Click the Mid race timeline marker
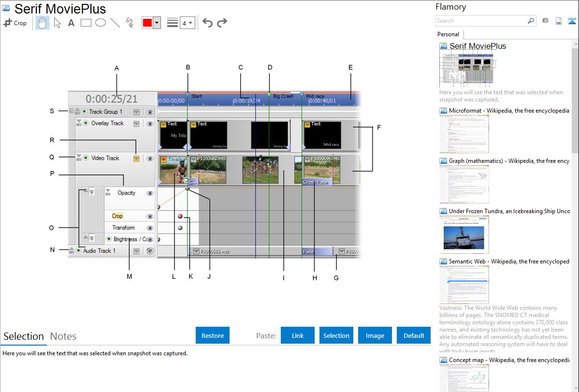 pyautogui.click(x=302, y=95)
